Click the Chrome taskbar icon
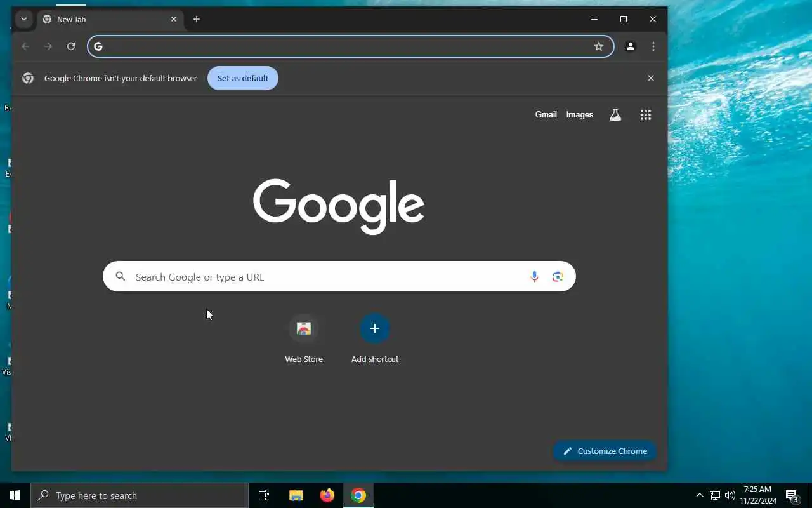812x508 pixels. (x=358, y=495)
